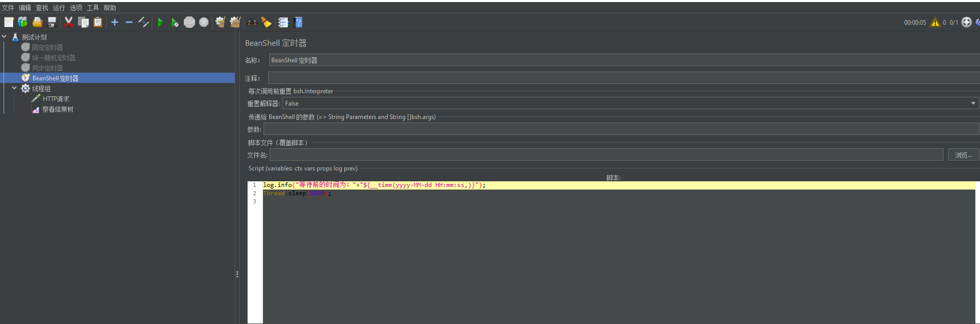Start test with no pauses icon
The width and height of the screenshot is (980, 324).
click(x=175, y=22)
